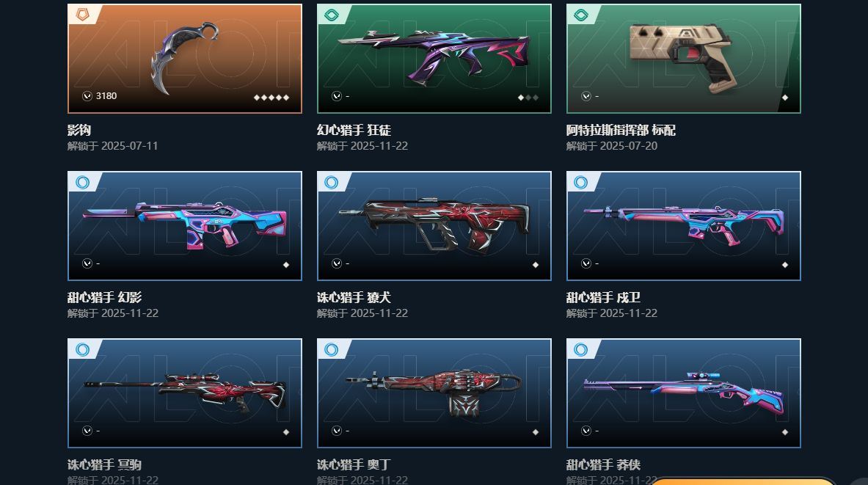Click the VP currency icon beside 3180
This screenshot has height=485, width=868.
[x=87, y=96]
